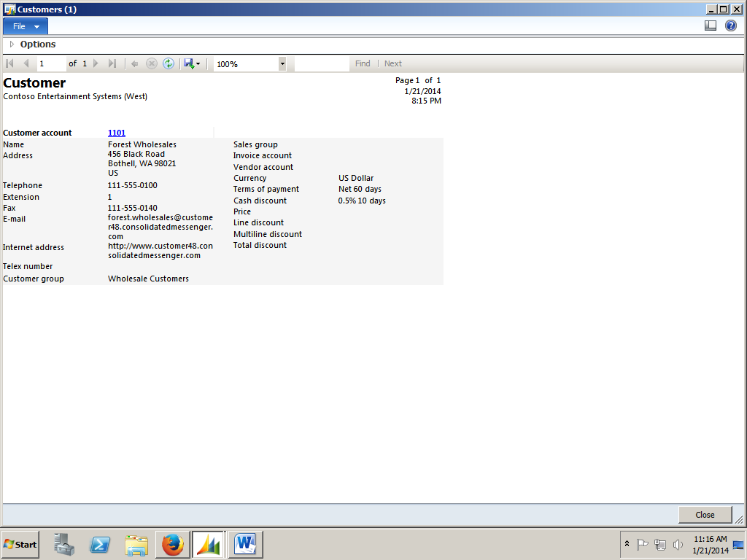This screenshot has height=560, width=747.
Task: Open Help via the question mark icon
Action: [731, 25]
